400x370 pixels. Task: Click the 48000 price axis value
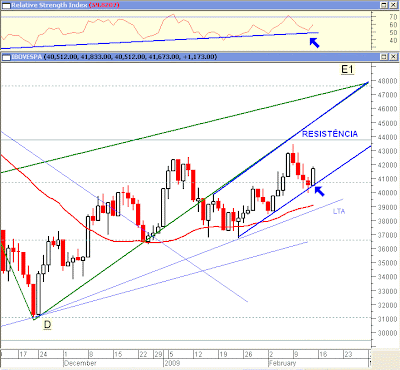click(387, 81)
